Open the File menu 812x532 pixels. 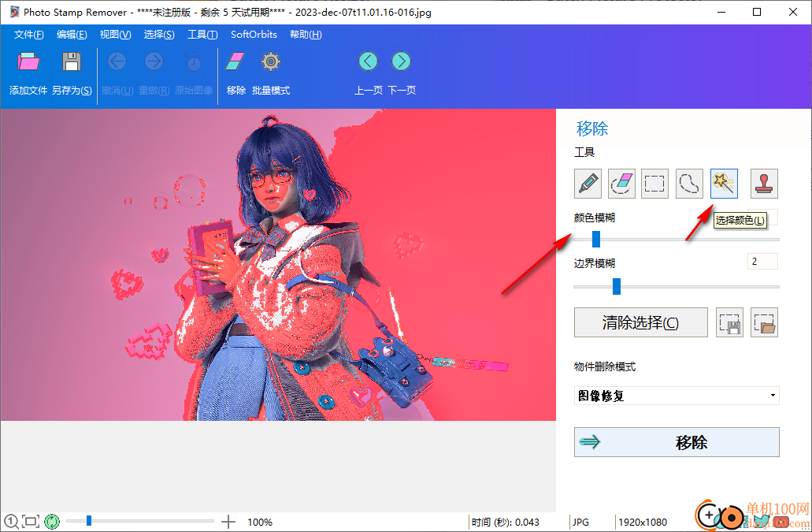tap(28, 34)
